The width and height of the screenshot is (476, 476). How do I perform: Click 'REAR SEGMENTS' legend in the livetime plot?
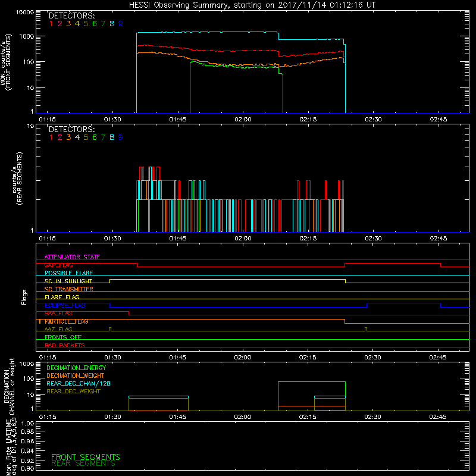pyautogui.click(x=83, y=464)
